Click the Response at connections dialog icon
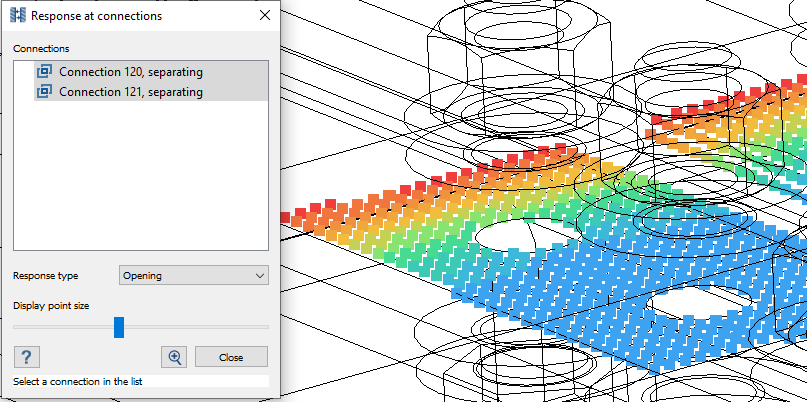 (17, 16)
